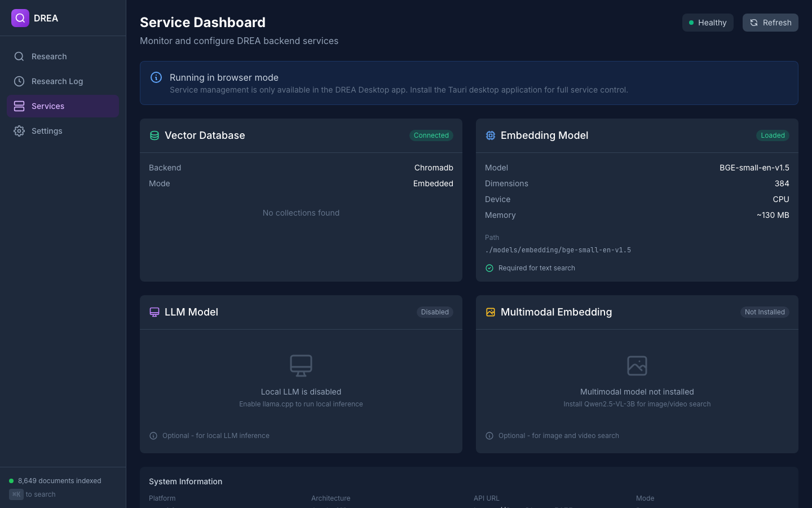Click the Vector Database cylinder icon
This screenshot has height=508, width=812.
click(x=155, y=135)
